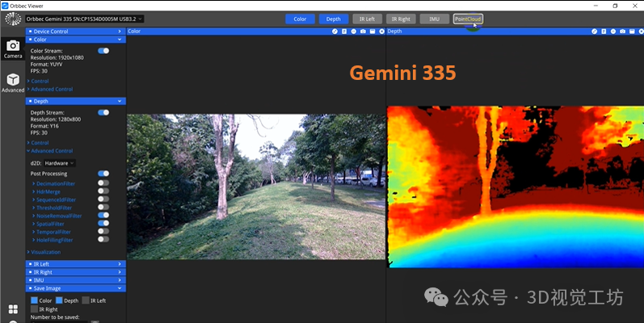The image size is (644, 323).
Task: Collapse Advanced Control under Depth Stream settings
Action: pyautogui.click(x=50, y=151)
